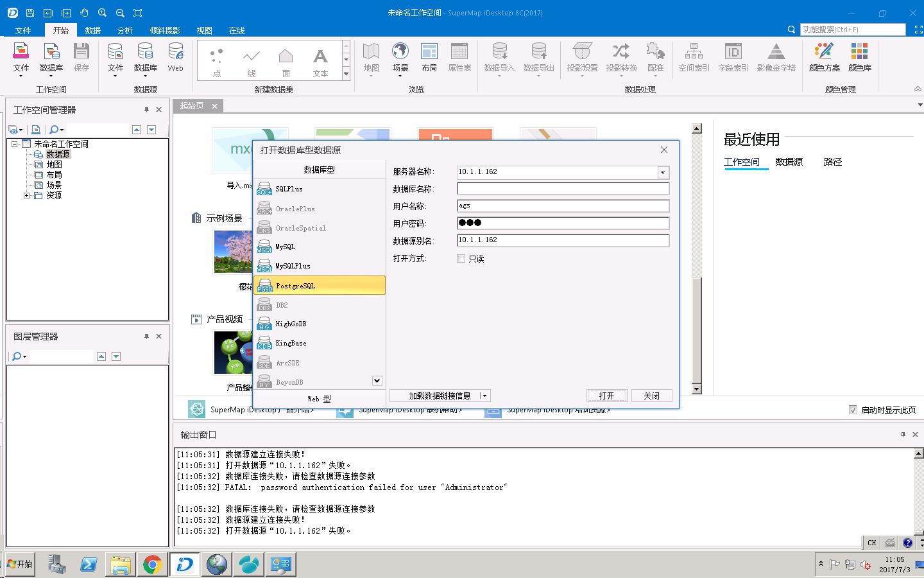Viewport: 924px width, 578px height.
Task: Select KingBase database type
Action: click(x=320, y=343)
